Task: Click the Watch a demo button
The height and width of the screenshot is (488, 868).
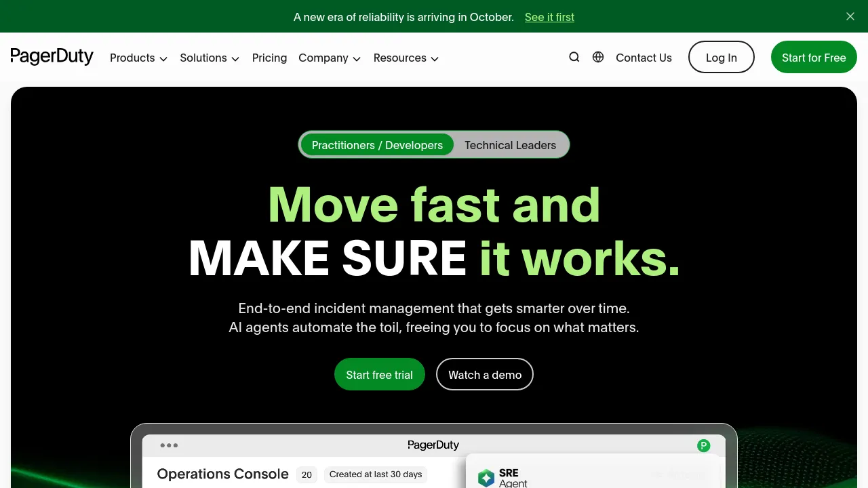Action: click(485, 374)
